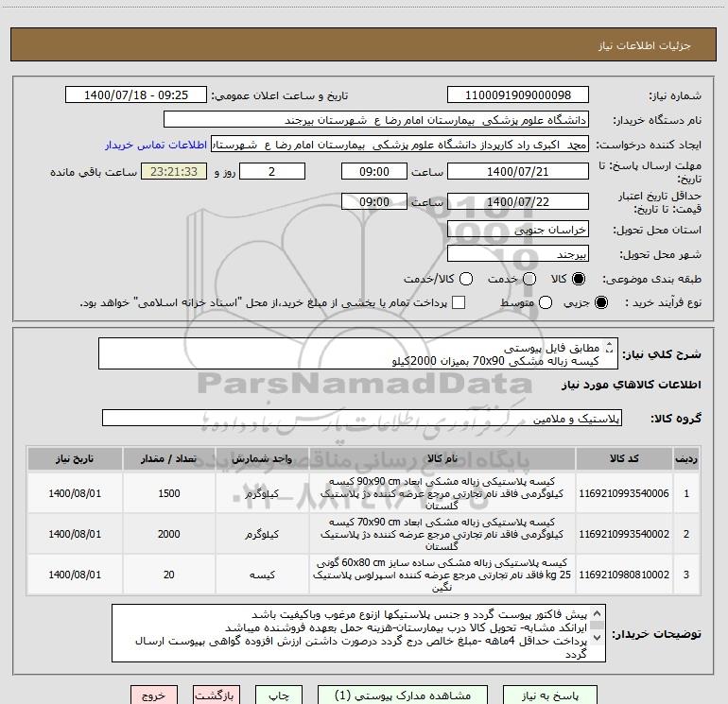The width and height of the screenshot is (728, 704).
Task: Click quantity cell 1500
Action: click(x=168, y=493)
